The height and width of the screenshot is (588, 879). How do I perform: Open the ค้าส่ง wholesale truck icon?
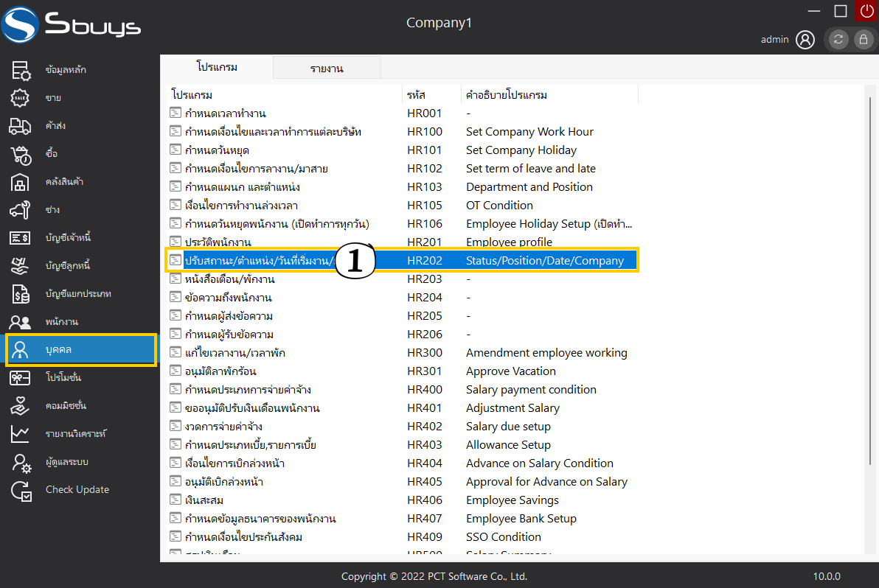(21, 126)
